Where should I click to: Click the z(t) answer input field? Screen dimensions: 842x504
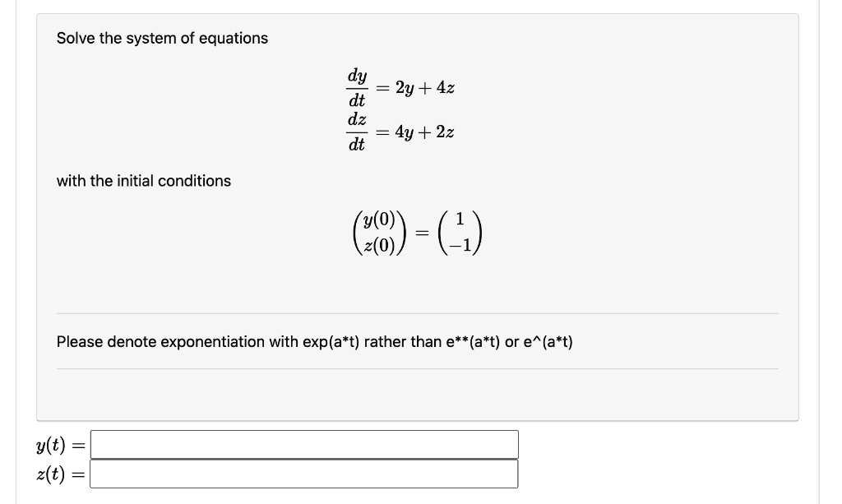tap(304, 474)
